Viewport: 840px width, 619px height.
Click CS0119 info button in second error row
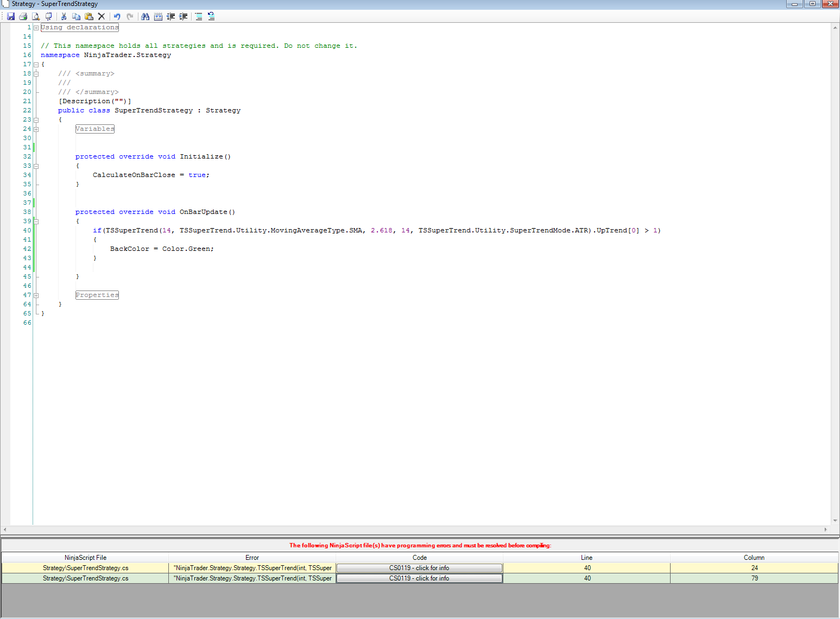(x=419, y=578)
